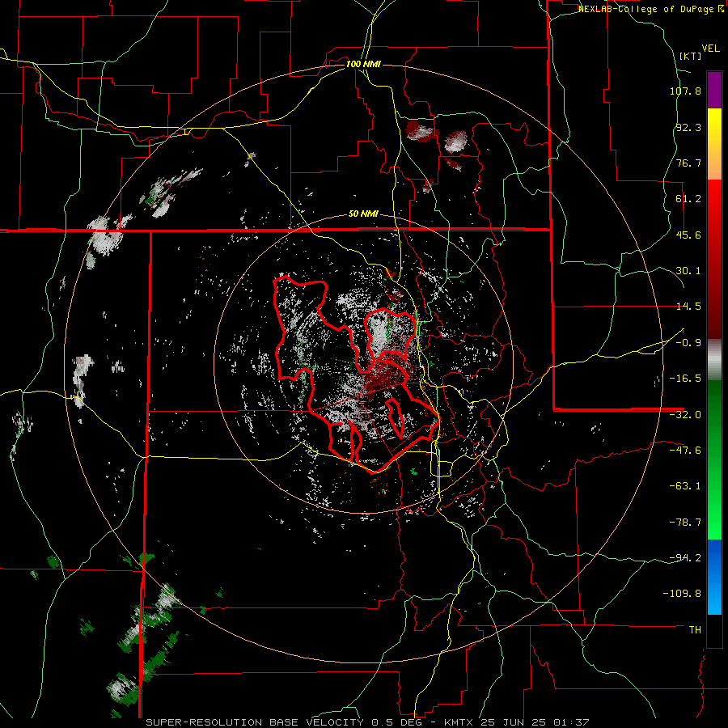This screenshot has width=728, height=728.
Task: Click the 100 NMI range ring label
Action: pyautogui.click(x=363, y=64)
